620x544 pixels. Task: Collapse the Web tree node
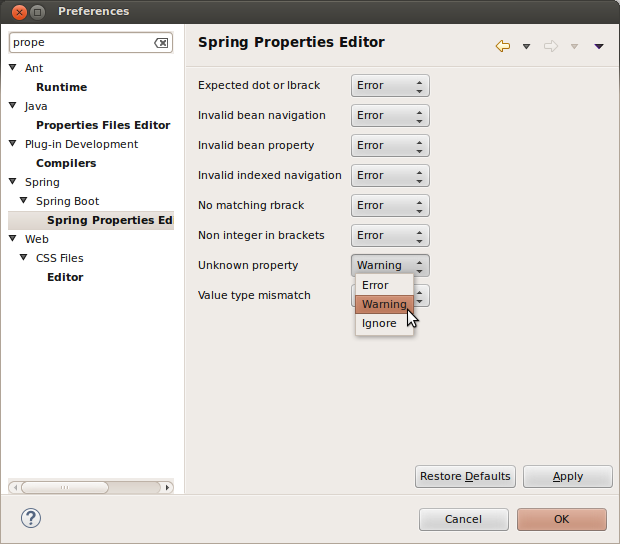click(13, 238)
